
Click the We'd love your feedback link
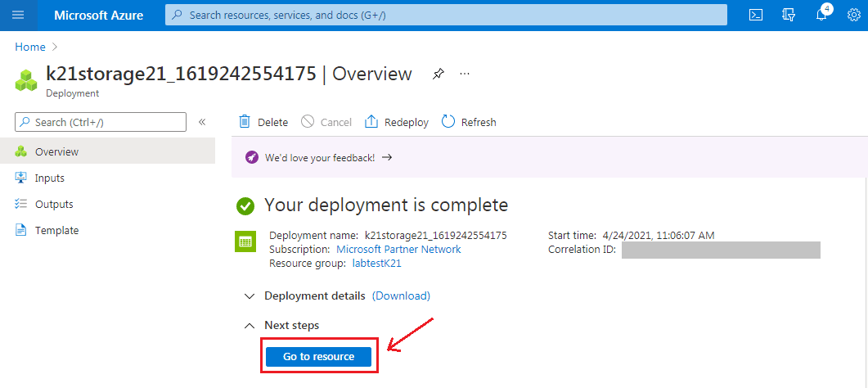[x=320, y=157]
